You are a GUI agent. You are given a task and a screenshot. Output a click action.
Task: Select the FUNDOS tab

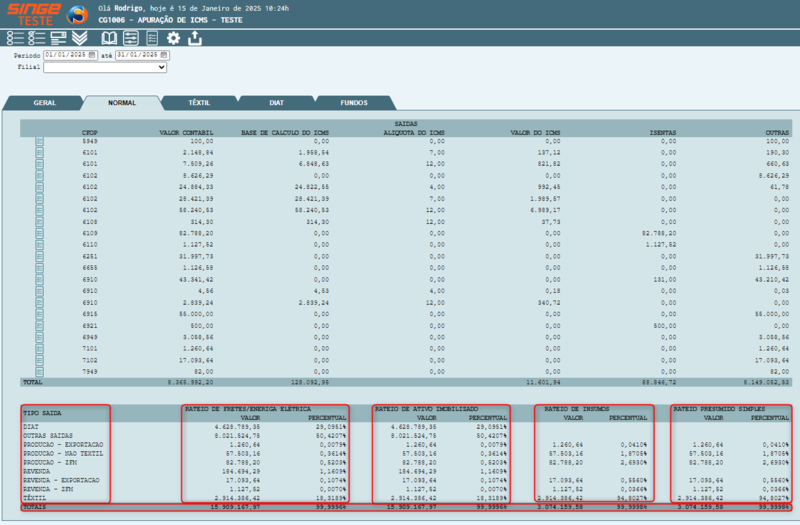tap(353, 103)
